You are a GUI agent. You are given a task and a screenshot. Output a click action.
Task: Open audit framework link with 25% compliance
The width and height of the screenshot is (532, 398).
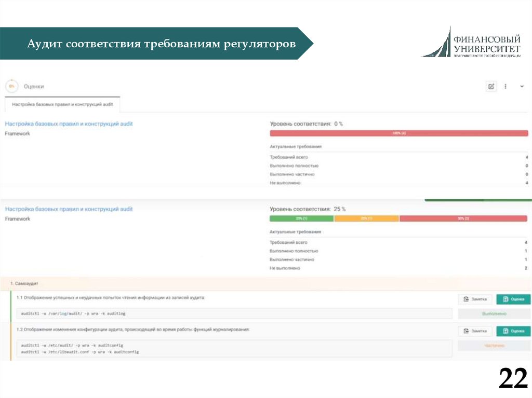(69, 209)
